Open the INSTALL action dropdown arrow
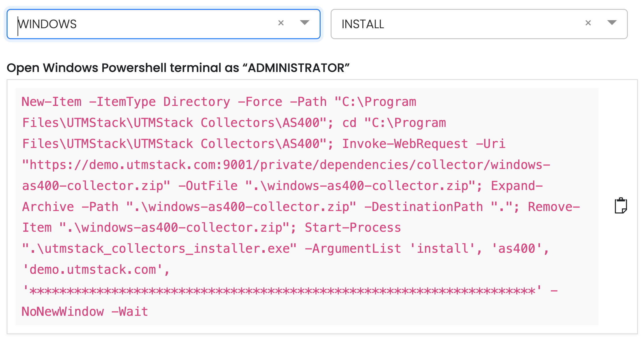The width and height of the screenshot is (644, 342). 612,23
